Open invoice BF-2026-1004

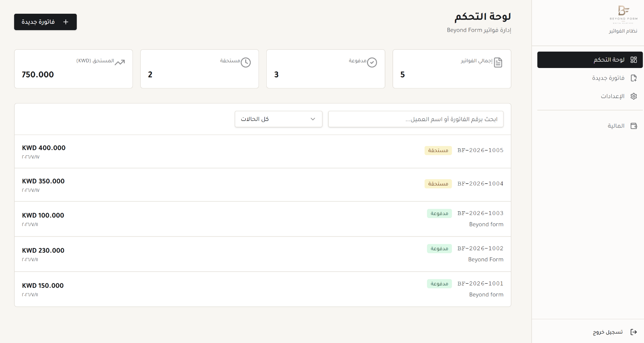[x=263, y=185]
